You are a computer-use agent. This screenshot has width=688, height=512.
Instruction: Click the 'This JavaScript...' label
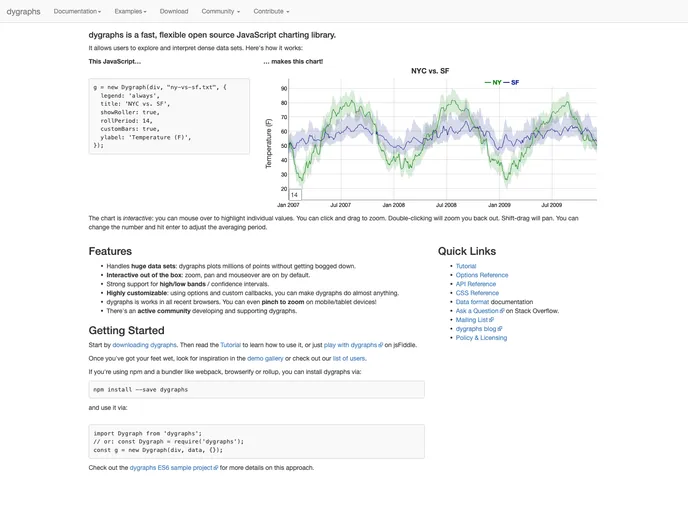tap(115, 61)
